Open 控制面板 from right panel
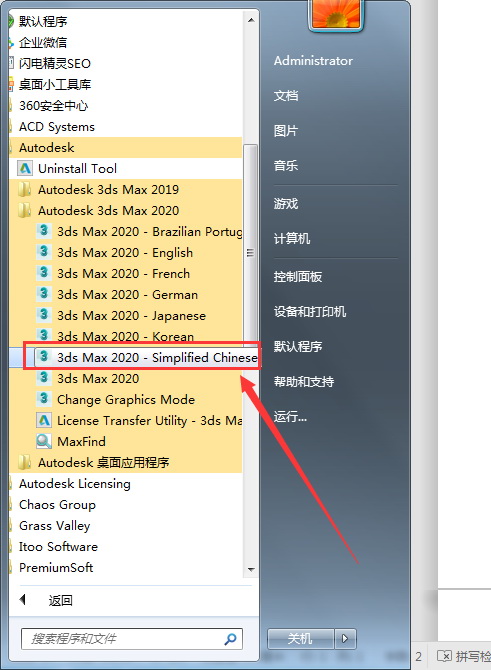 coord(298,276)
